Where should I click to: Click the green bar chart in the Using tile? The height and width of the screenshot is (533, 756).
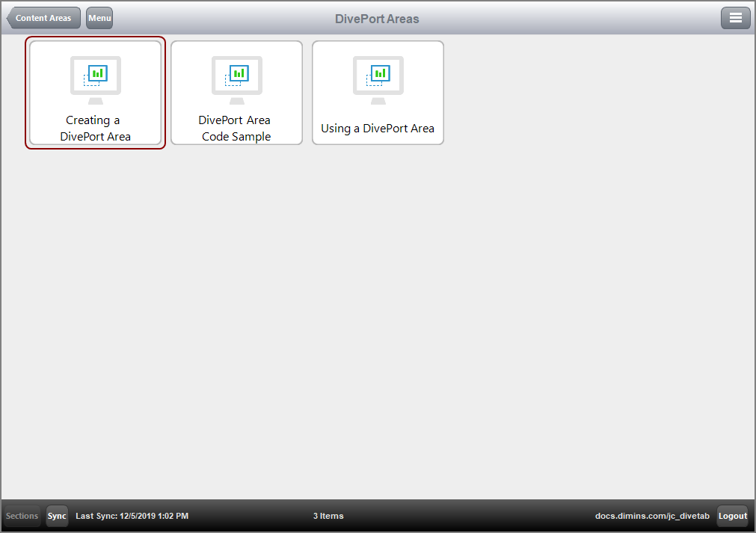pos(381,73)
